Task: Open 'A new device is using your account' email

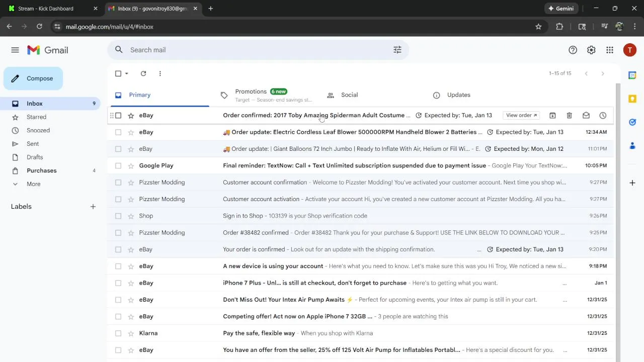Action: tap(360, 266)
